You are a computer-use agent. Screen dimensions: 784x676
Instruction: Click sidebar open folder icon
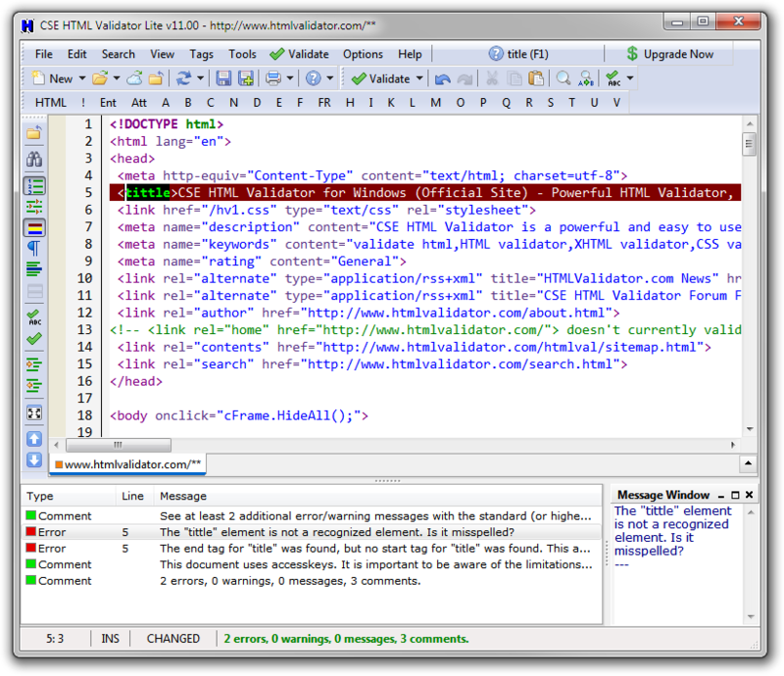pos(34,133)
